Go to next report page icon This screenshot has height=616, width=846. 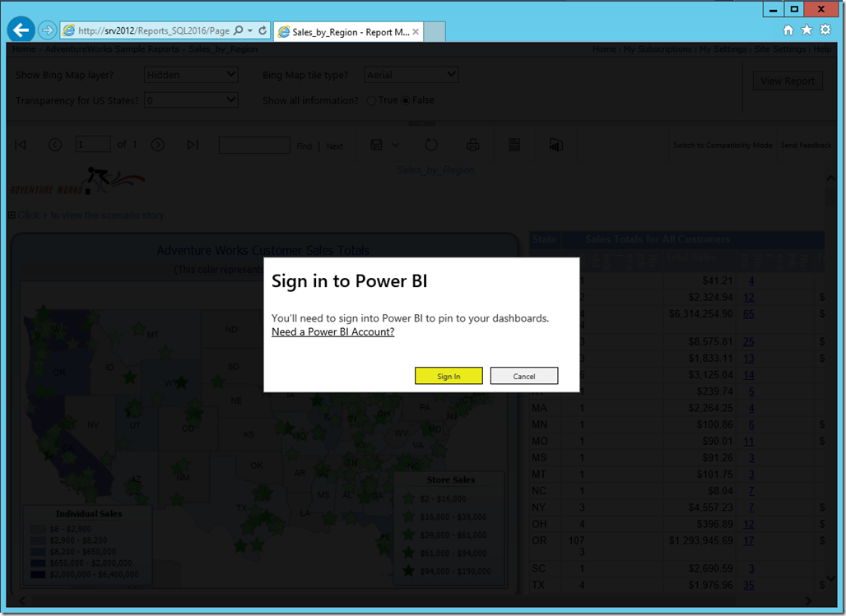(157, 145)
